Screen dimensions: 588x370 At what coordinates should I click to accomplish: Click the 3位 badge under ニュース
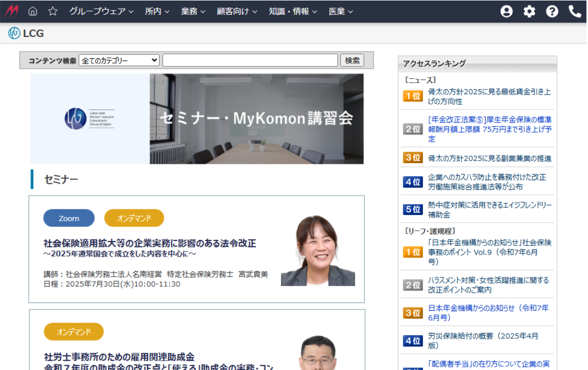[413, 157]
